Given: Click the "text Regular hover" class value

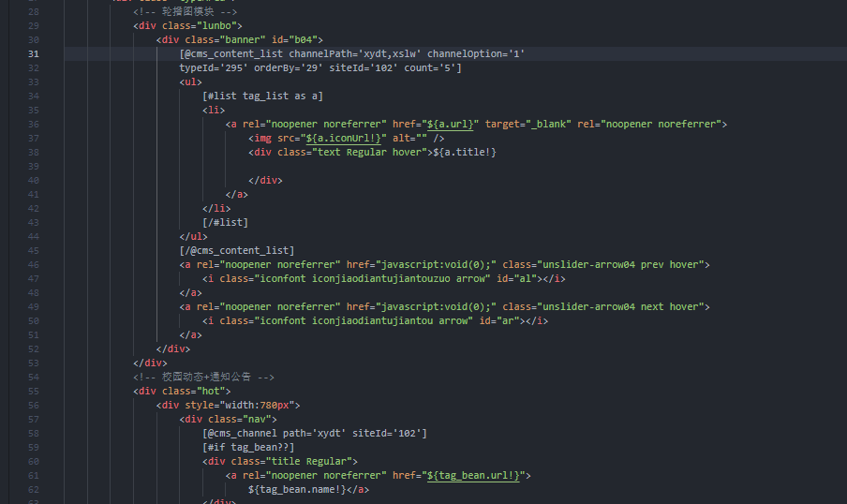Looking at the screenshot, I should 369,153.
